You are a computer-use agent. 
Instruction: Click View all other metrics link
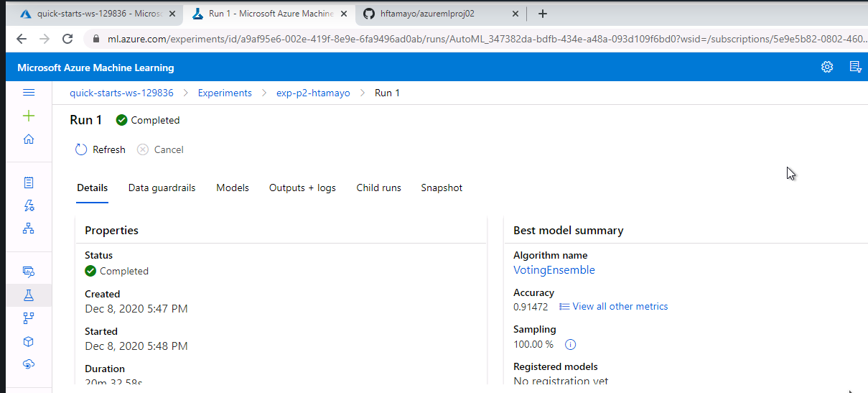[614, 306]
